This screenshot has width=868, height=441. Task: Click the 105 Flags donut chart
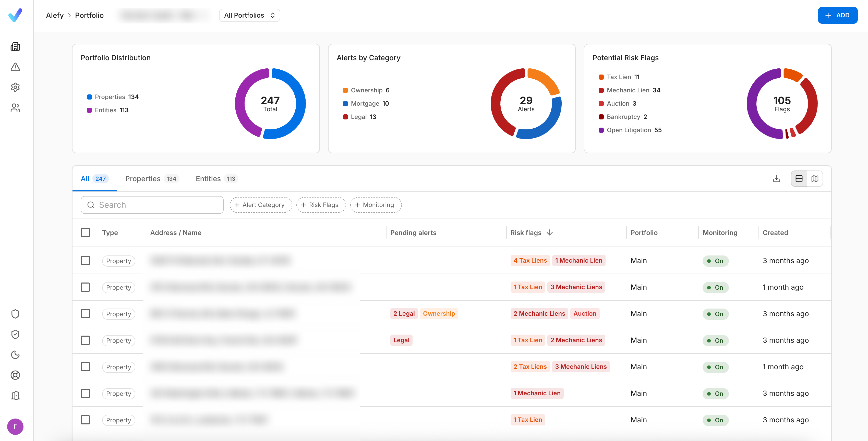(782, 104)
